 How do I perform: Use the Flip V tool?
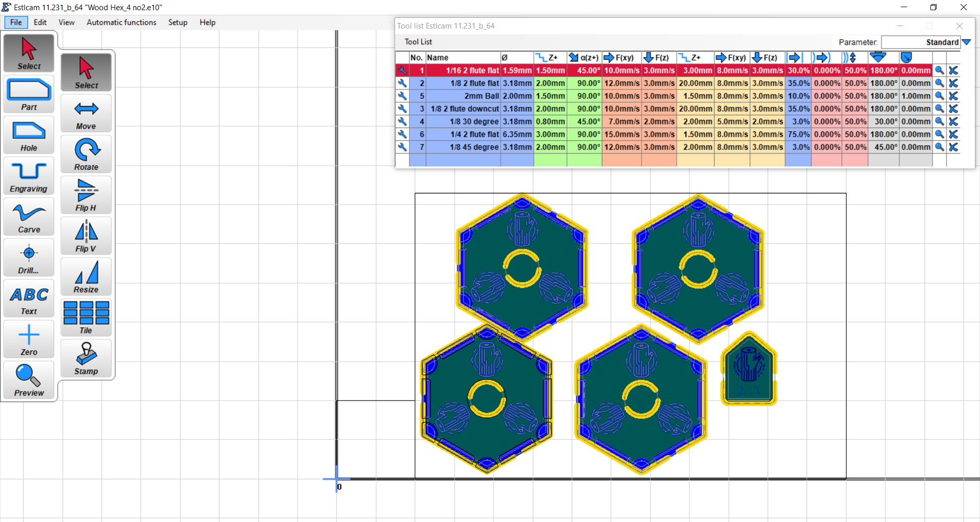point(86,236)
